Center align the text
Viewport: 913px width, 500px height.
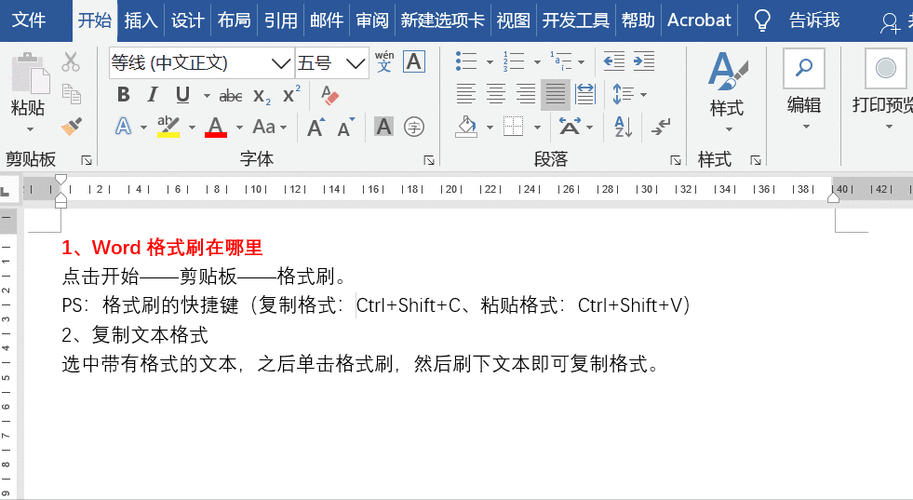(496, 94)
